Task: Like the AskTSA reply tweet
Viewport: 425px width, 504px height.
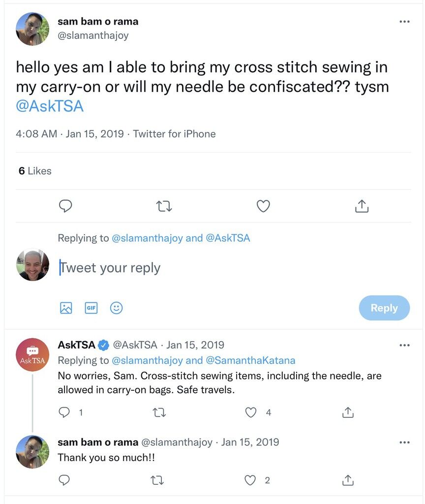Action: tap(250, 412)
